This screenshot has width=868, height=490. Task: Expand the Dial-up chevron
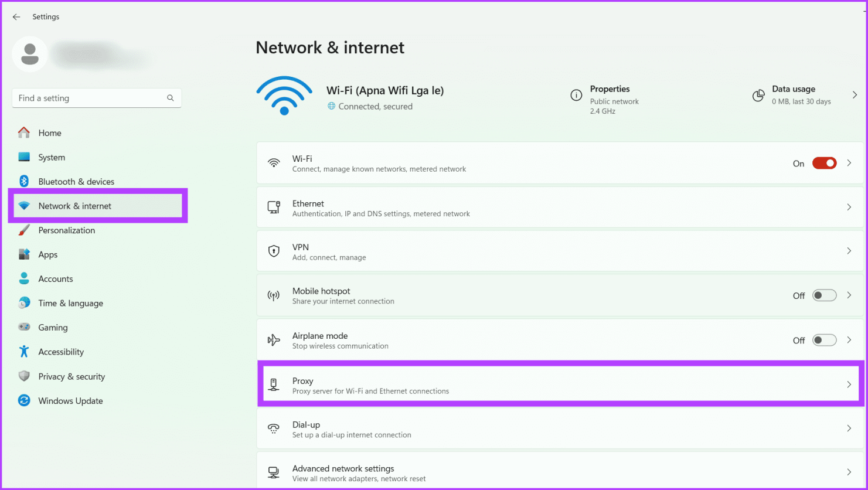click(x=849, y=429)
